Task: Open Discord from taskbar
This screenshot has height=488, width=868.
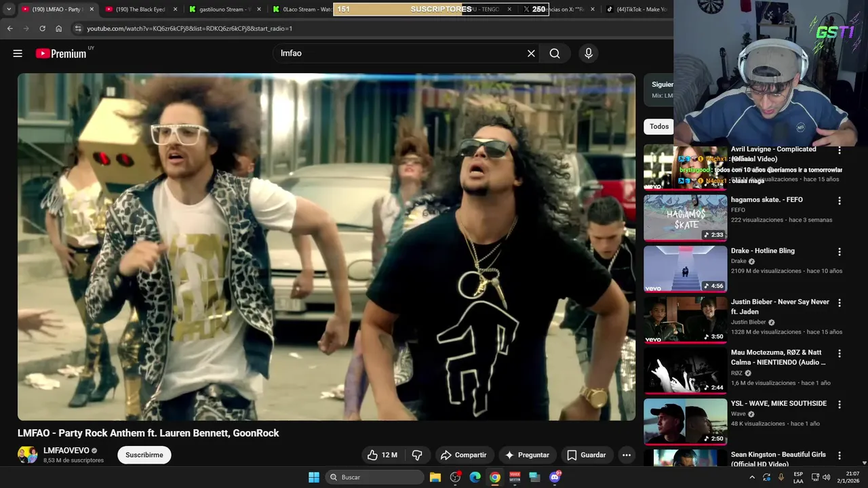Action: [555, 477]
